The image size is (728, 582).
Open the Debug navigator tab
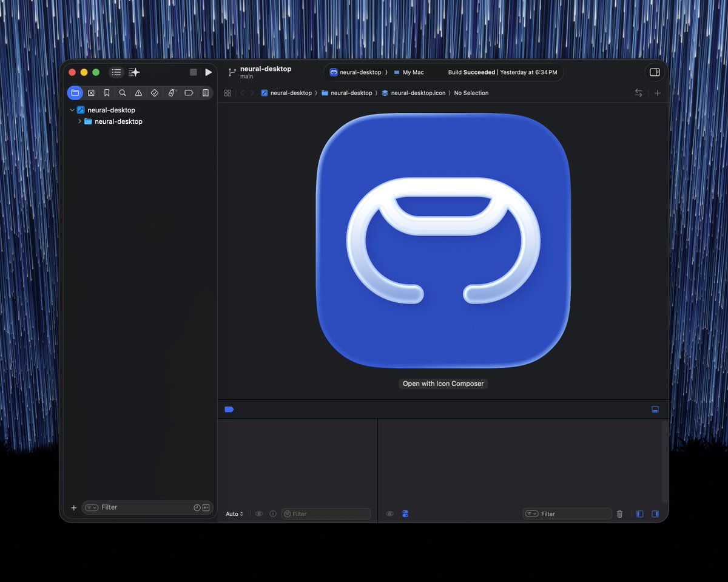point(172,93)
